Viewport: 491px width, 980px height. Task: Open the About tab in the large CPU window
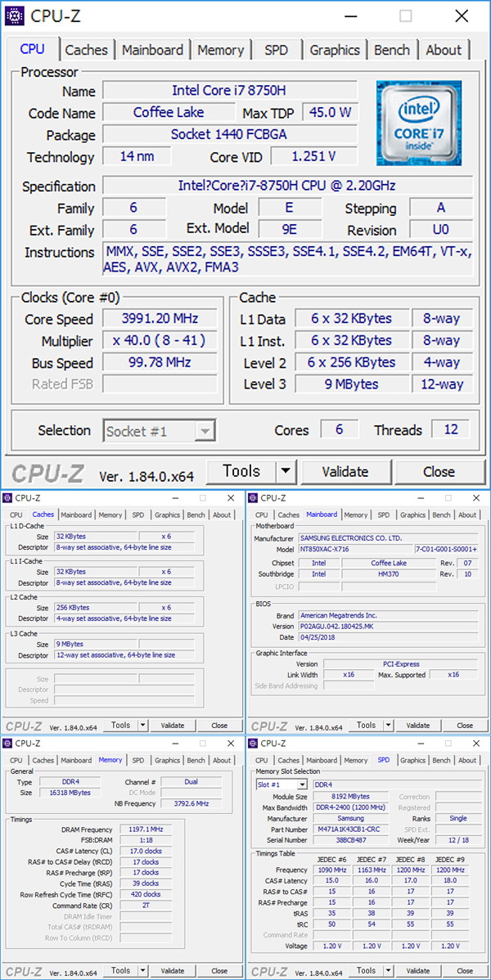[444, 50]
